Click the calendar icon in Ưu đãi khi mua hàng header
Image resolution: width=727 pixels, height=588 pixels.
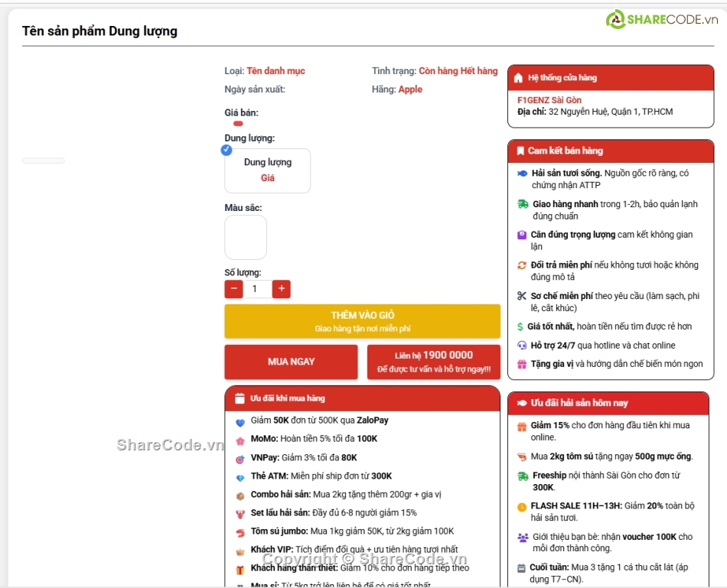239,398
